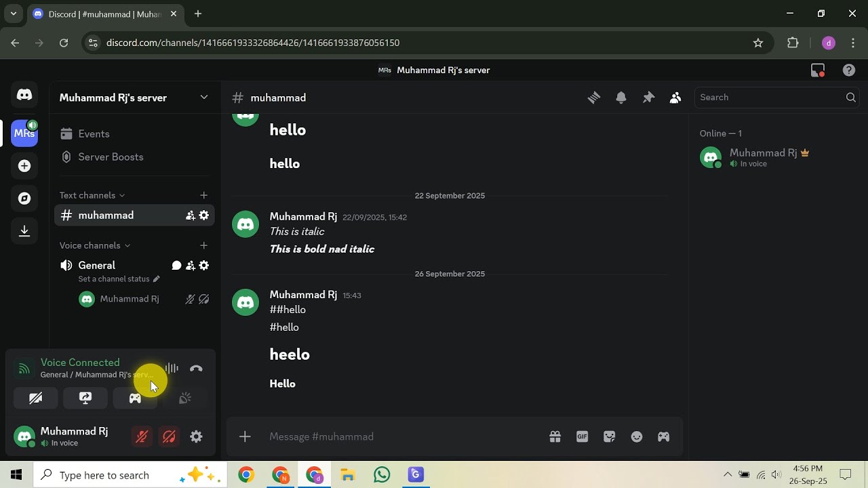The image size is (868, 488).
Task: Open WhatsApp from the taskbar
Action: click(382, 474)
